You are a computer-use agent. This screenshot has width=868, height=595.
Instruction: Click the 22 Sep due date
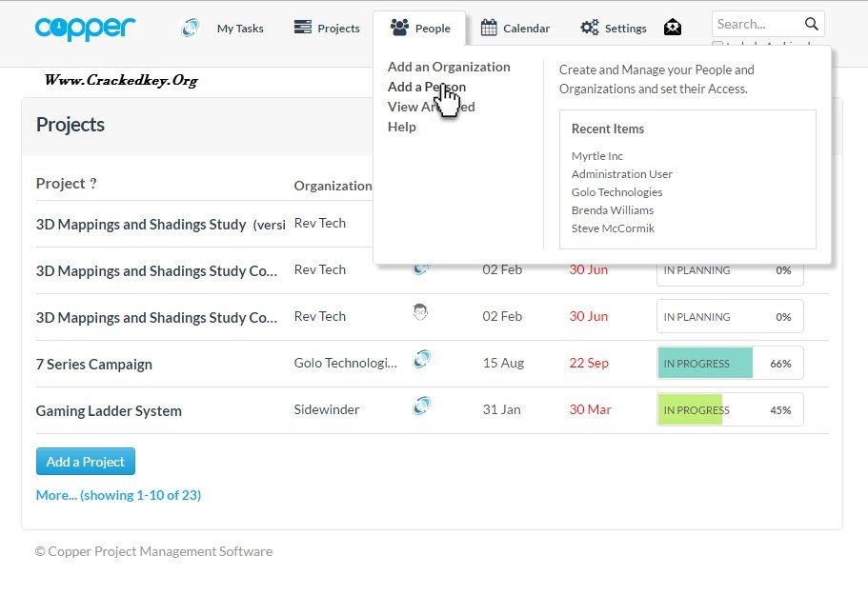click(589, 364)
